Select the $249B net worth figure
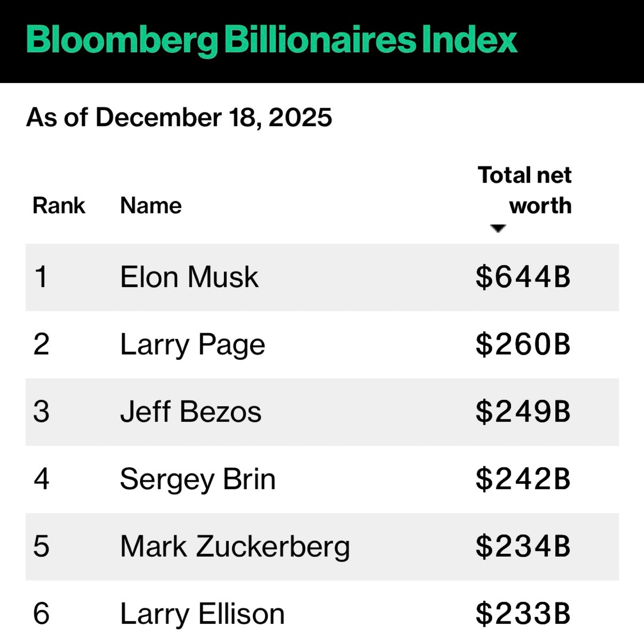Image resolution: width=644 pixels, height=644 pixels. coord(523,412)
